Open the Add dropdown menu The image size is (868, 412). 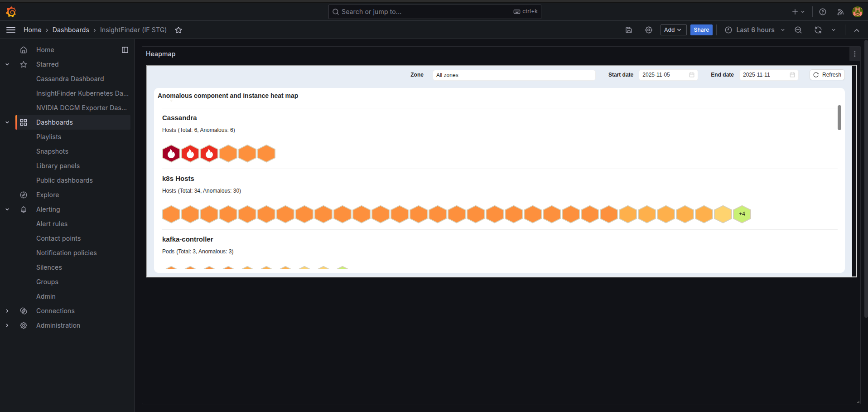(x=673, y=30)
